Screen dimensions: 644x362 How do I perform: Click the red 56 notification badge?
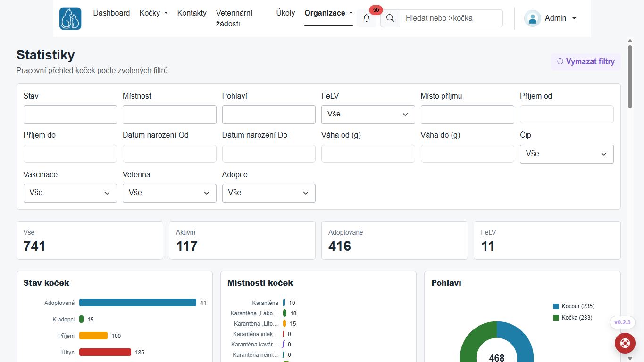tap(376, 10)
